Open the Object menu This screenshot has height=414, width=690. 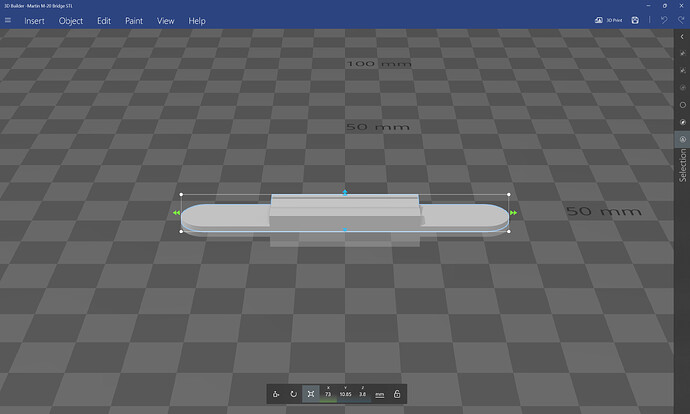pos(71,21)
